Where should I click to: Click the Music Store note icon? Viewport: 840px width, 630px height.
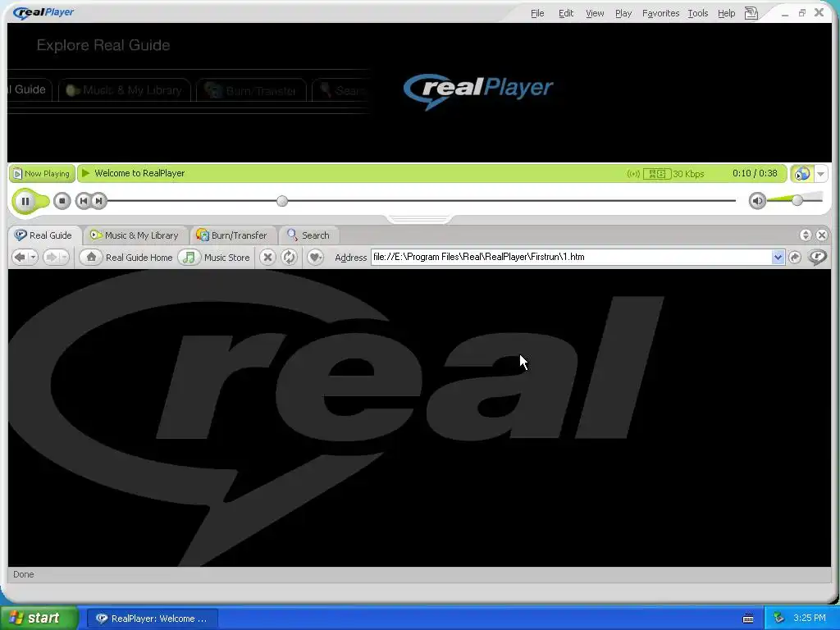point(189,257)
